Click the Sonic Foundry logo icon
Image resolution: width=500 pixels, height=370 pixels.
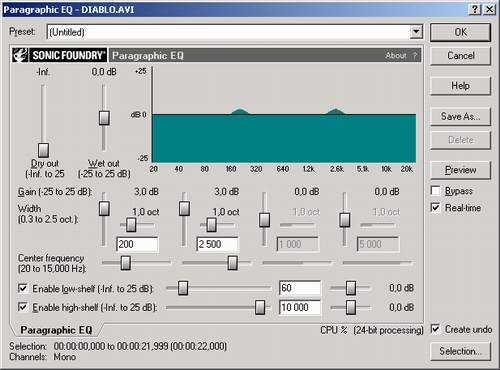[20, 55]
